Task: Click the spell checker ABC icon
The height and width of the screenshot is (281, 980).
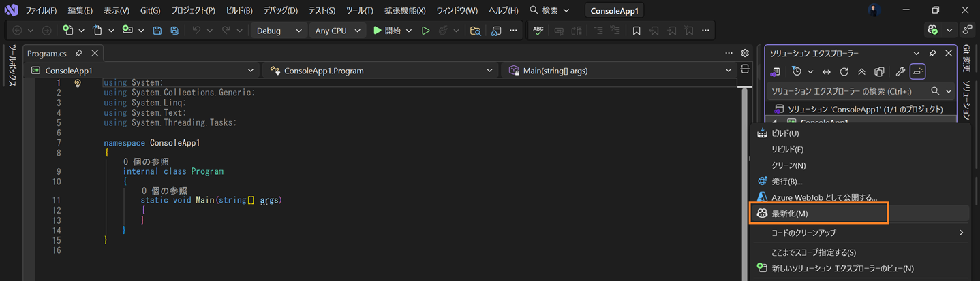Action: (538, 31)
